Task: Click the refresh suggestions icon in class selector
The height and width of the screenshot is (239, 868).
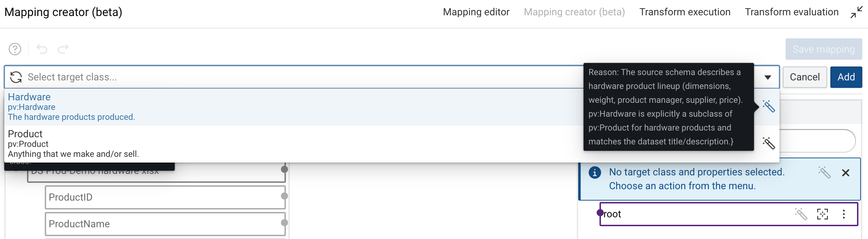Action: [x=16, y=77]
